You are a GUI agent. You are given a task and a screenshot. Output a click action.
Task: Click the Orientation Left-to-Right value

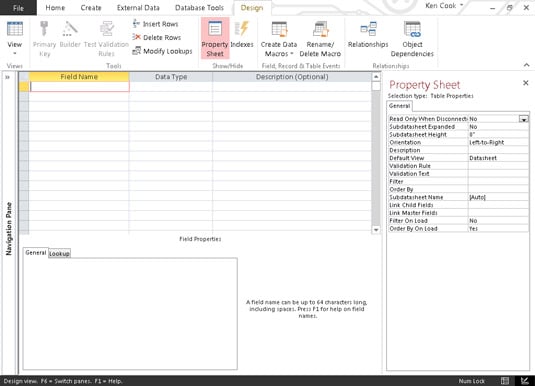click(497, 142)
